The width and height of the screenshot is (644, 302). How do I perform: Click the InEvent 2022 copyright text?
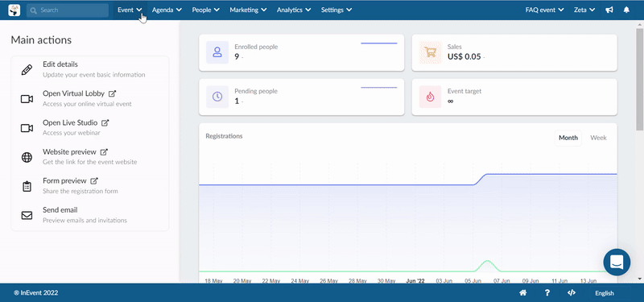(35, 293)
